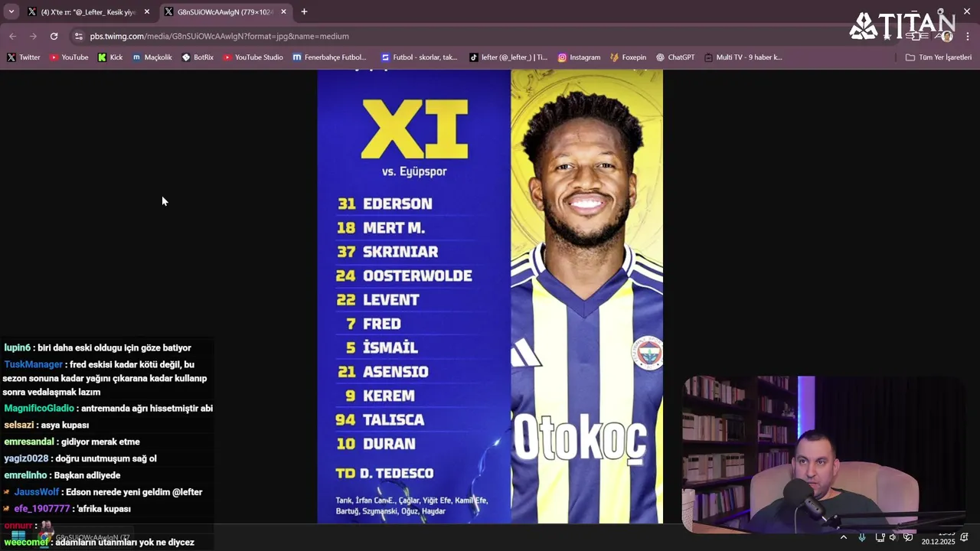The height and width of the screenshot is (551, 980).
Task: Click the 7 FRED lineup entry
Action: point(374,324)
